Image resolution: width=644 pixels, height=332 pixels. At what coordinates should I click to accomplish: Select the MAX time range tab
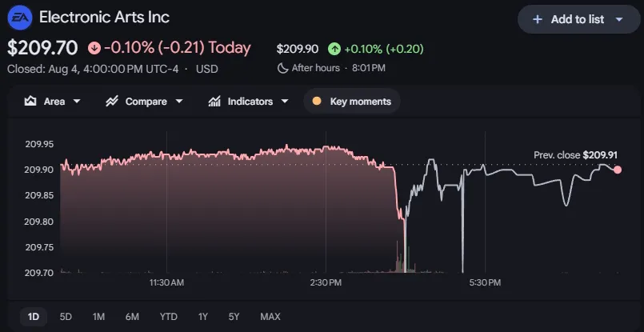(270, 317)
